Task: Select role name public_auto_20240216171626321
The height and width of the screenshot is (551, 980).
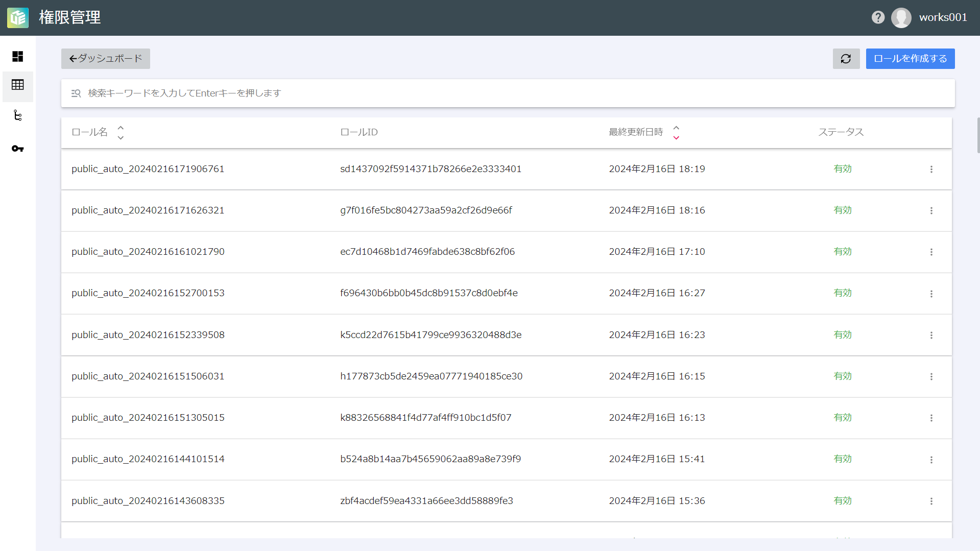Action: 148,210
